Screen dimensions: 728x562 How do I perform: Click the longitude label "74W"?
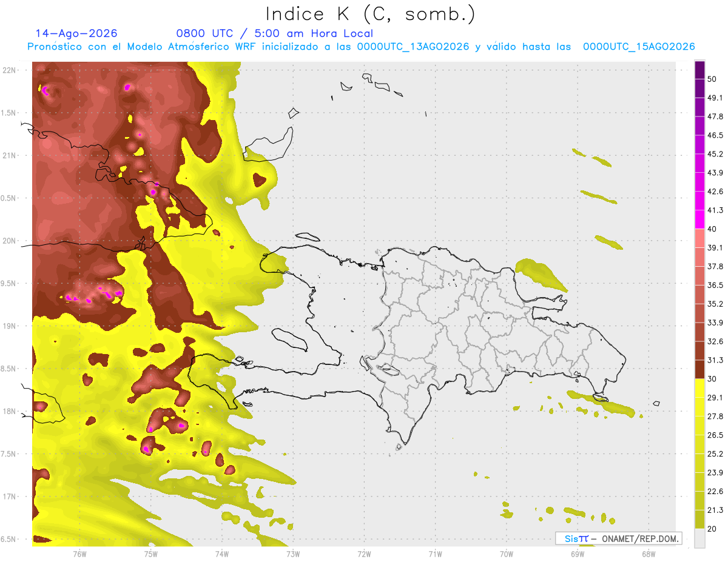(222, 554)
